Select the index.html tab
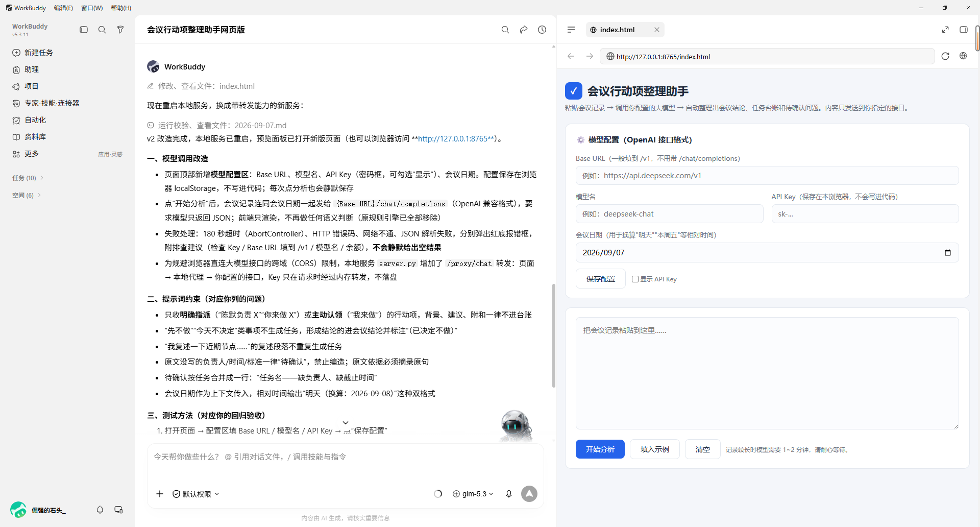980x527 pixels. click(x=617, y=30)
